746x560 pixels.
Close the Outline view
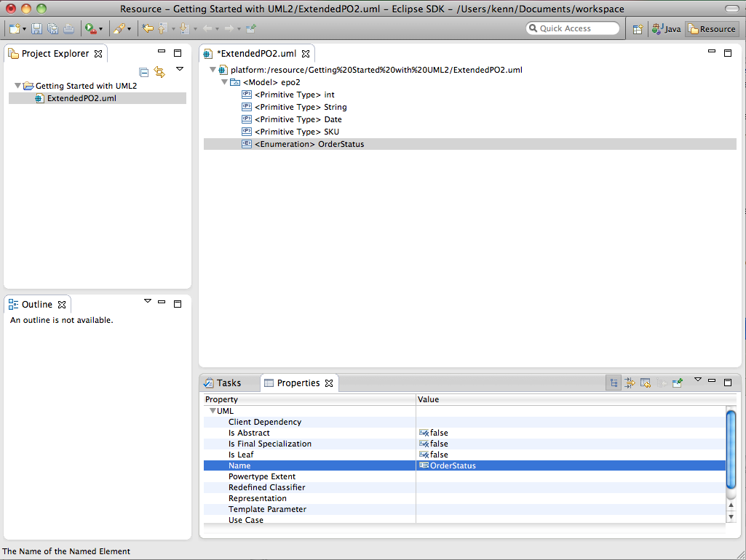62,305
